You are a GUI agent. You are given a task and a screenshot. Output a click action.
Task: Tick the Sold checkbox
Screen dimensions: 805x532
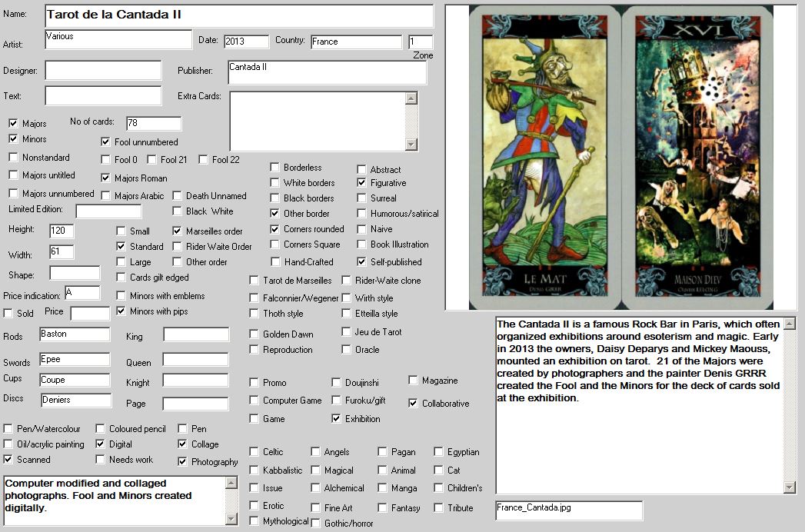(8, 313)
